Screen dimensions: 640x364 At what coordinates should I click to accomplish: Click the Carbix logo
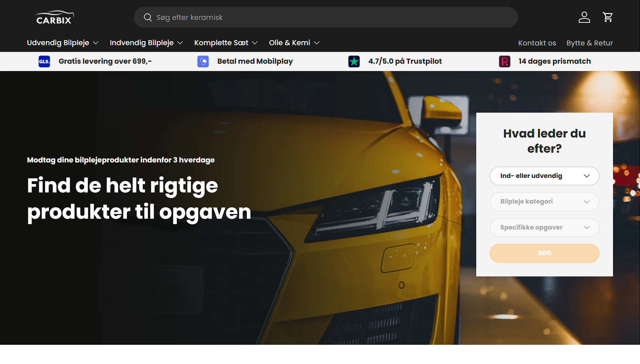tap(54, 18)
